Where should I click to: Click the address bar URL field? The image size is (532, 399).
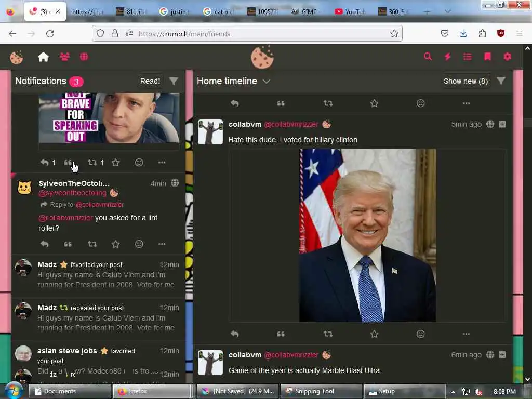tap(247, 34)
